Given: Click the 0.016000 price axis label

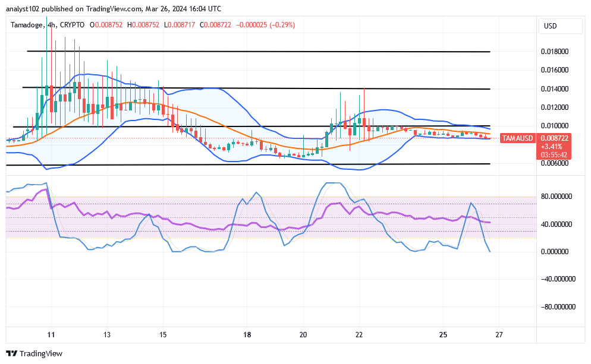Looking at the screenshot, I should [555, 70].
